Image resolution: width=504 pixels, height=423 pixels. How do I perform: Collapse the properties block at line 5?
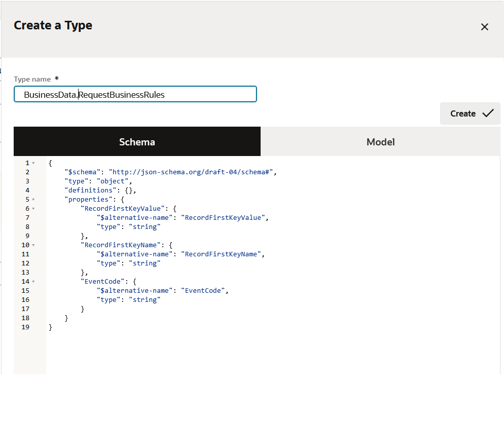33,200
